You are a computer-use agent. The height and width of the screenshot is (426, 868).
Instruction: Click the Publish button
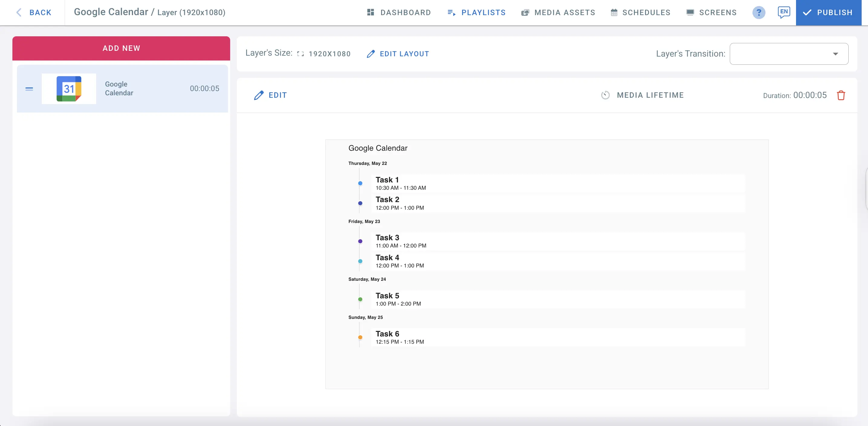pos(828,12)
